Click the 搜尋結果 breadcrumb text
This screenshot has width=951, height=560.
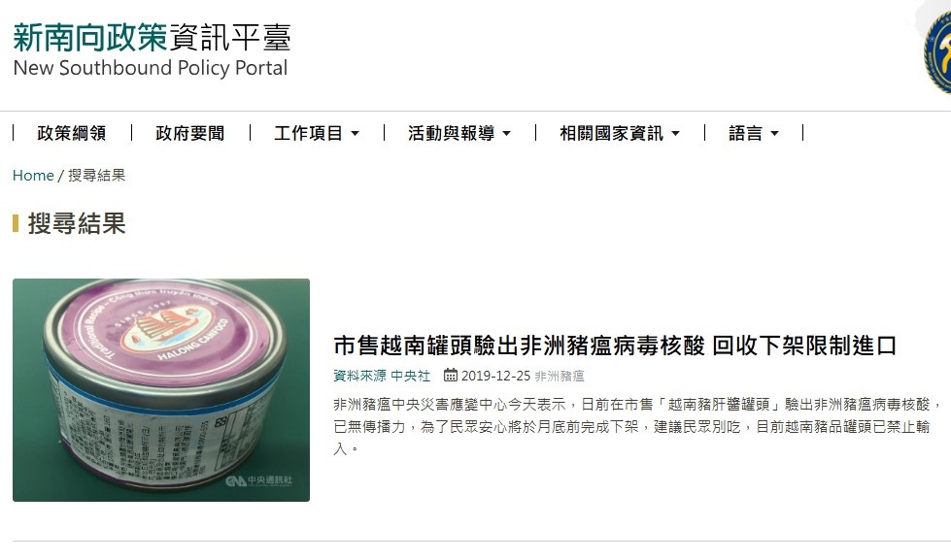96,175
